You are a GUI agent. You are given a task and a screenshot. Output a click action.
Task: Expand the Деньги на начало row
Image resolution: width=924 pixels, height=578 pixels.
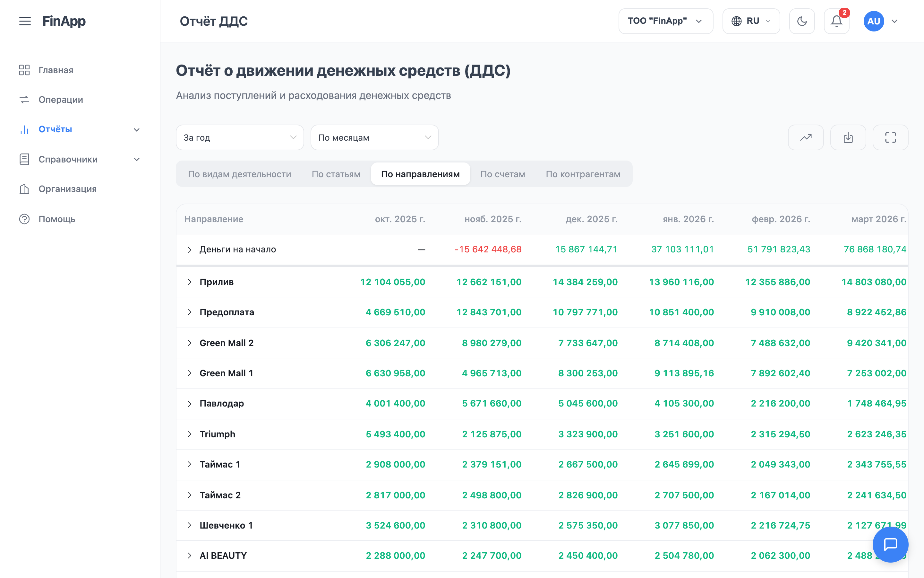click(x=189, y=250)
